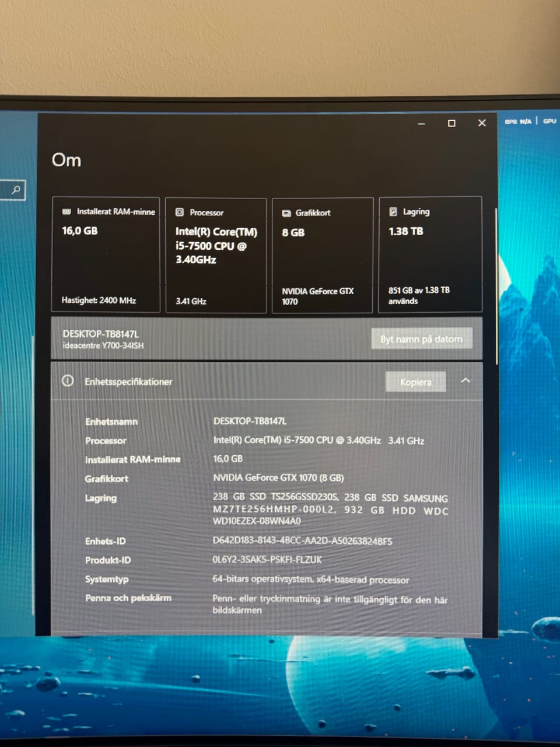The height and width of the screenshot is (747, 560).
Task: Click the RAM memory icon in Installerat RAM-minne card
Action: point(66,212)
